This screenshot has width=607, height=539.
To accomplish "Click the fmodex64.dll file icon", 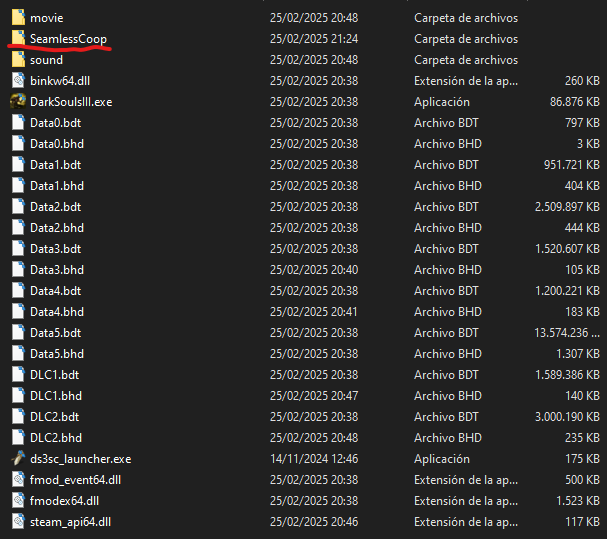I will pos(18,501).
